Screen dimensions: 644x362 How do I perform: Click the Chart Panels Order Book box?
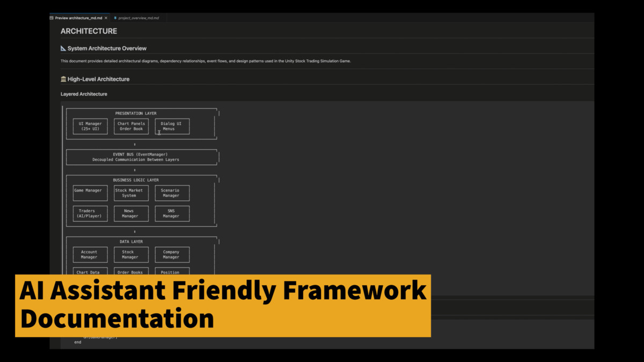coord(131,127)
